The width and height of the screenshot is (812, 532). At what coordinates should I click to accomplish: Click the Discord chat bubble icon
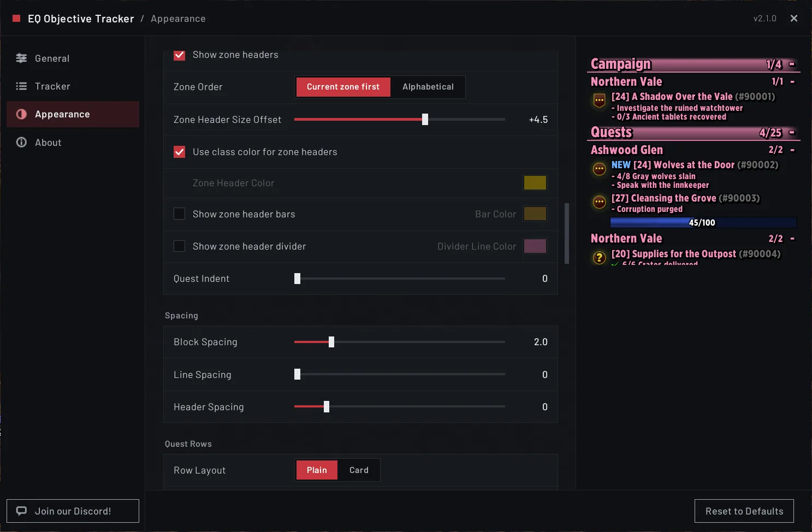21,511
